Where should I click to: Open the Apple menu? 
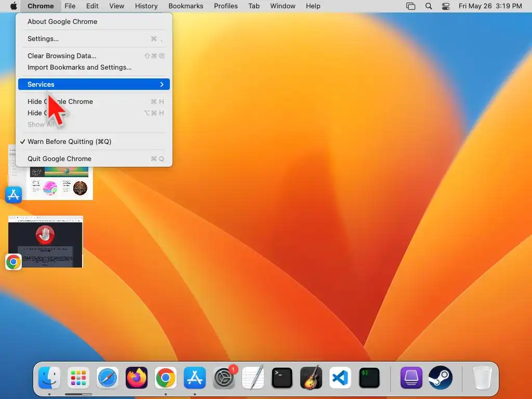[x=13, y=6]
